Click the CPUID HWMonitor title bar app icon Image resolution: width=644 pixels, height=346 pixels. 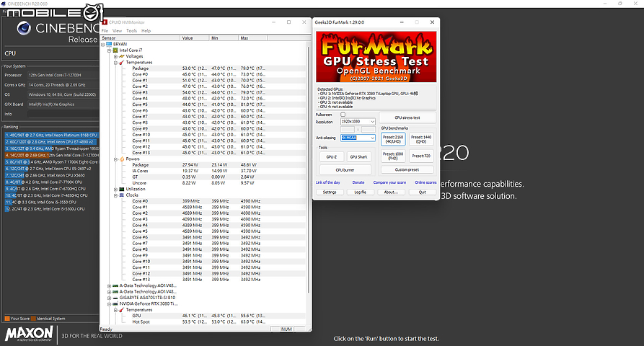[105, 22]
